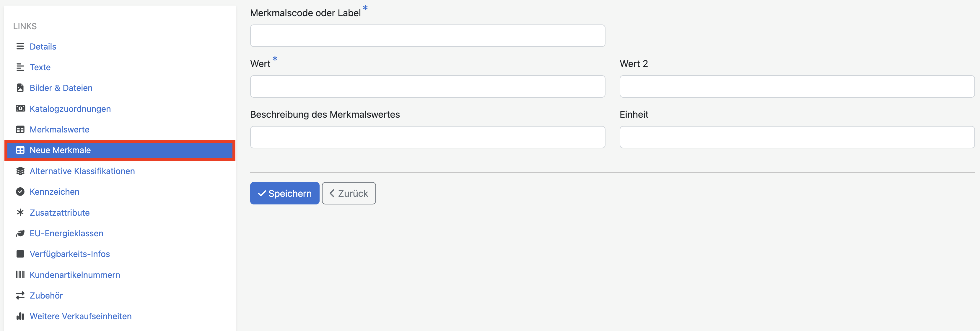Screen dimensions: 980x331
Task: Select the Neue Merkmale menu item
Action: click(x=60, y=150)
